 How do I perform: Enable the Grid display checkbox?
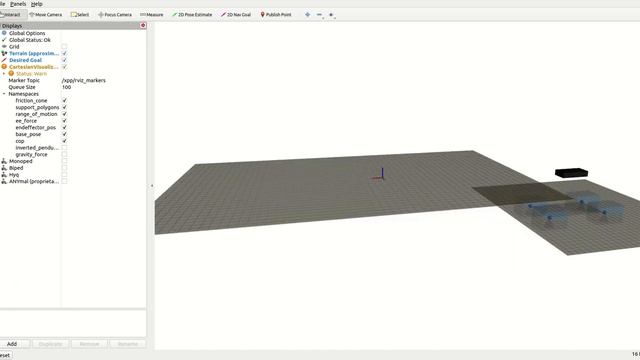click(64, 47)
